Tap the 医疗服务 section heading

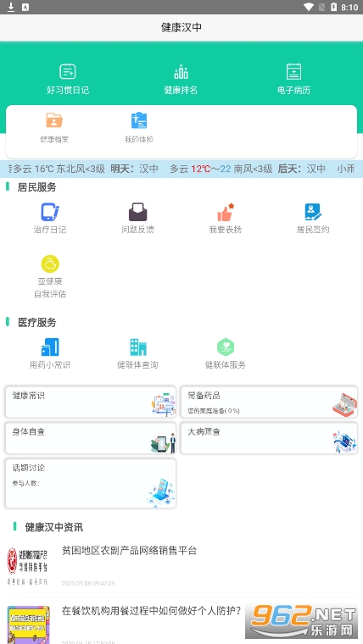pyautogui.click(x=37, y=322)
